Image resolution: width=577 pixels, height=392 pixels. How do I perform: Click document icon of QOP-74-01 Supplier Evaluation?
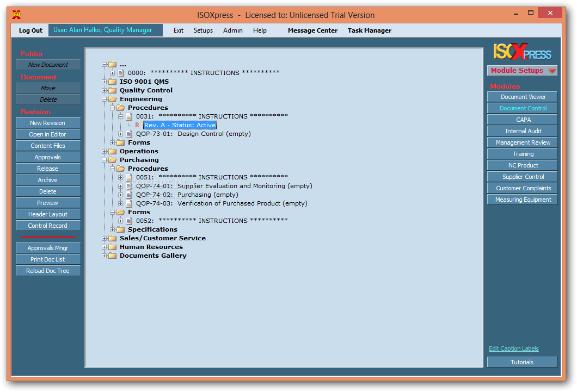[x=129, y=186]
